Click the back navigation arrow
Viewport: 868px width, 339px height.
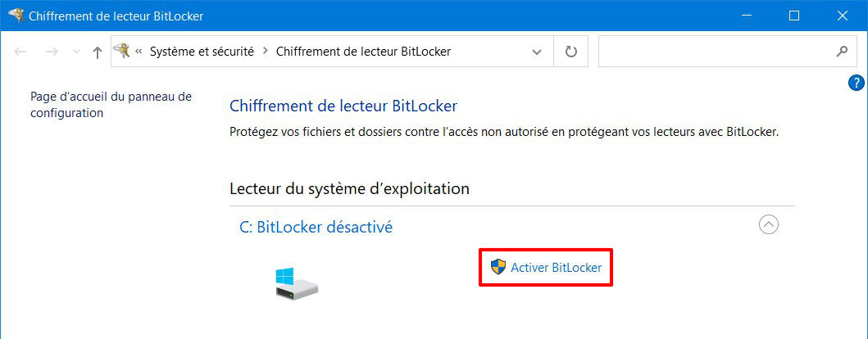pos(20,52)
